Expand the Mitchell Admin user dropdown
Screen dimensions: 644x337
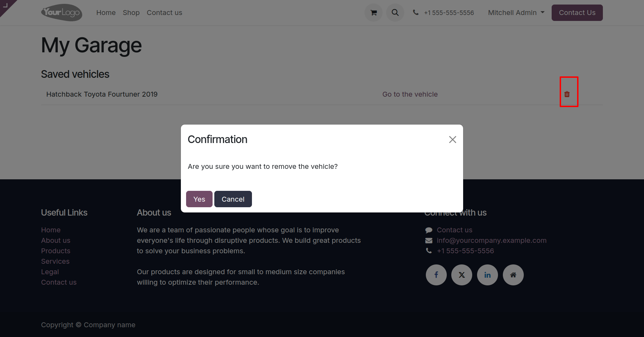516,13
